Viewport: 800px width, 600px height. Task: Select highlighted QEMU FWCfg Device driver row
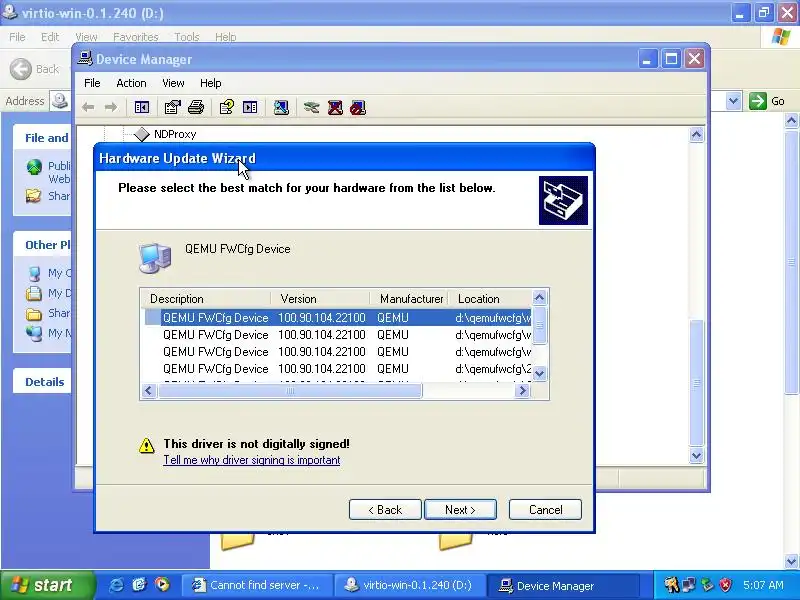point(338,317)
